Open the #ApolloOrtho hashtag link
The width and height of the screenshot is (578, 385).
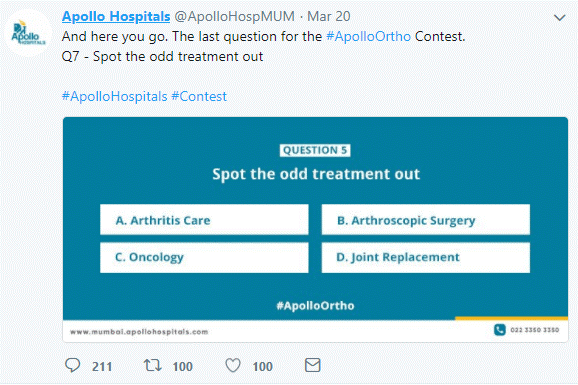tap(368, 37)
